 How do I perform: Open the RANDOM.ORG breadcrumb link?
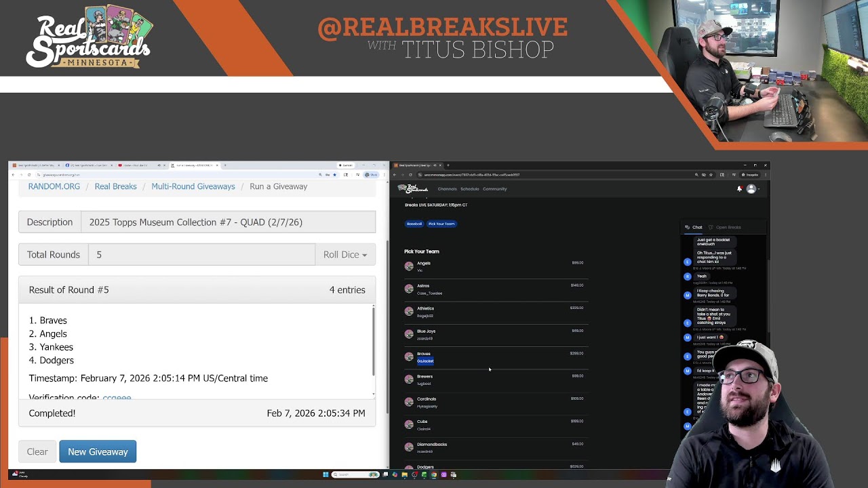click(x=54, y=186)
